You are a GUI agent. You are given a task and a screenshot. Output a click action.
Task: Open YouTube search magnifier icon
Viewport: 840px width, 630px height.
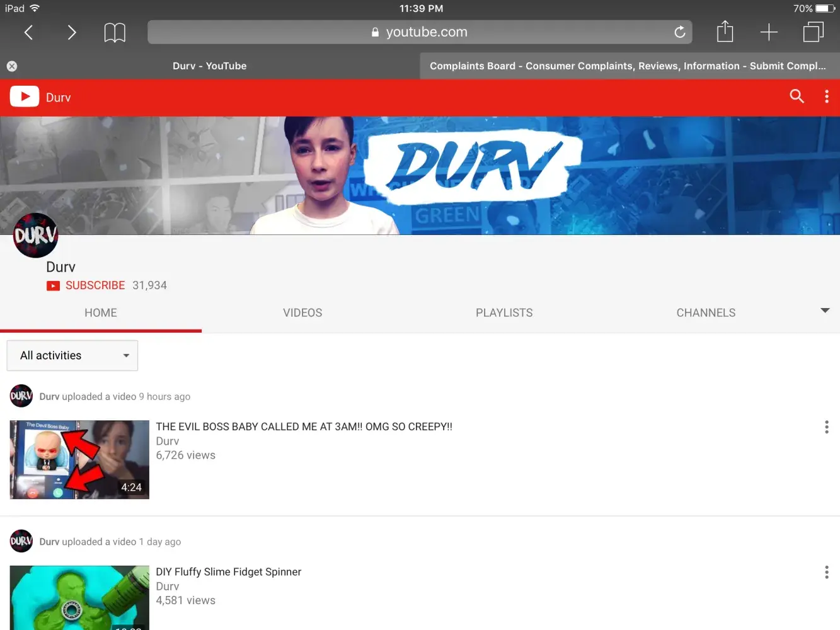coord(797,96)
